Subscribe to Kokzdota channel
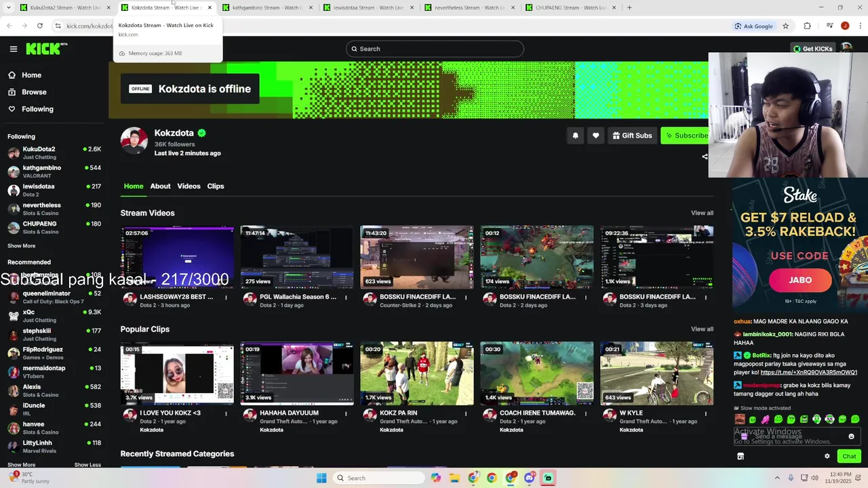Screen dimensions: 868x488 click(685, 136)
